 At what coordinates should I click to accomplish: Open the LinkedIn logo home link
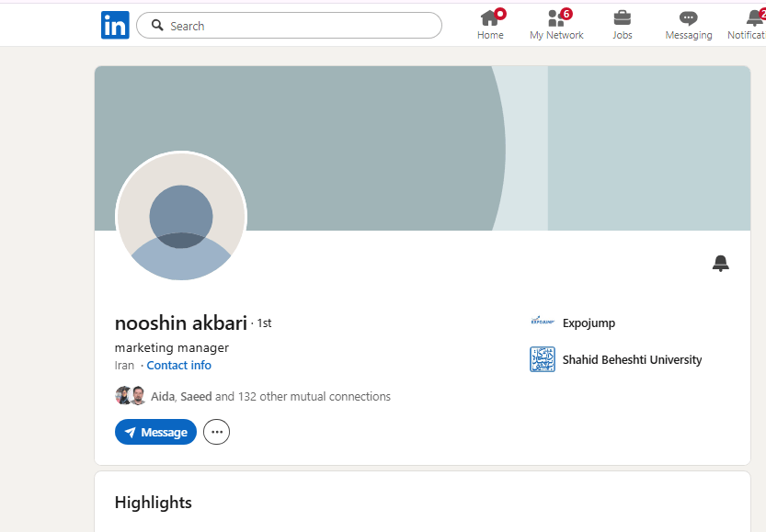pyautogui.click(x=115, y=25)
